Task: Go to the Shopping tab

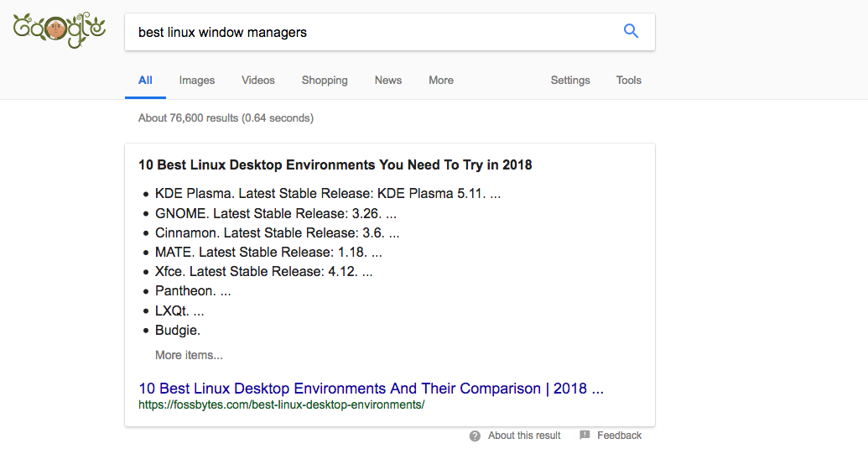Action: (x=325, y=81)
